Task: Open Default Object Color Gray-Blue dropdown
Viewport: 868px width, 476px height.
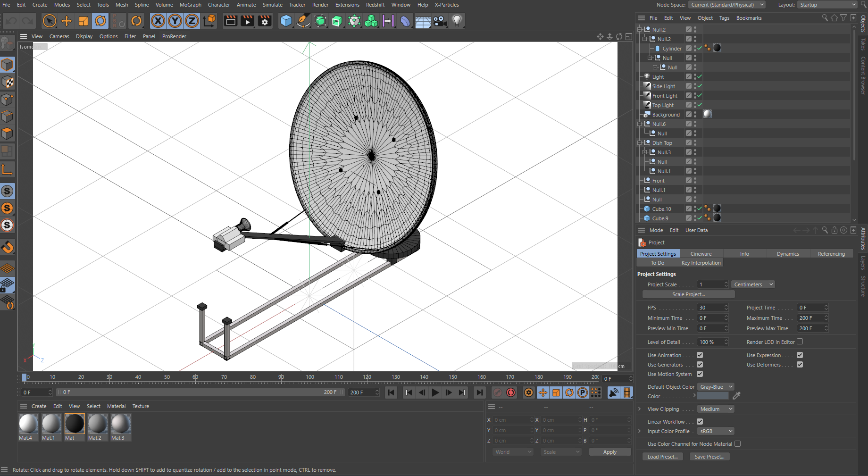Action: [x=716, y=387]
